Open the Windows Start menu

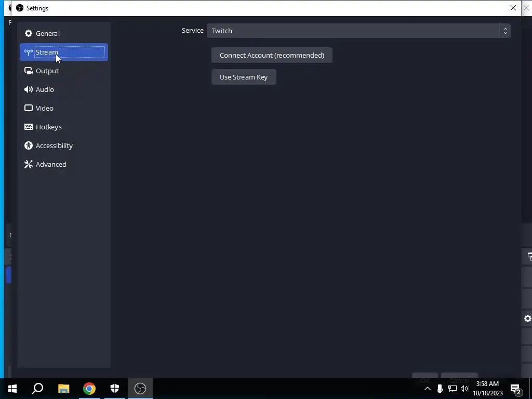tap(12, 389)
